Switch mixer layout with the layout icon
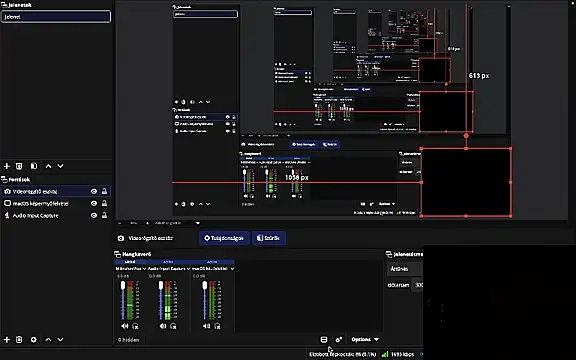Image resolution: width=576 pixels, height=360 pixels. pos(324,339)
